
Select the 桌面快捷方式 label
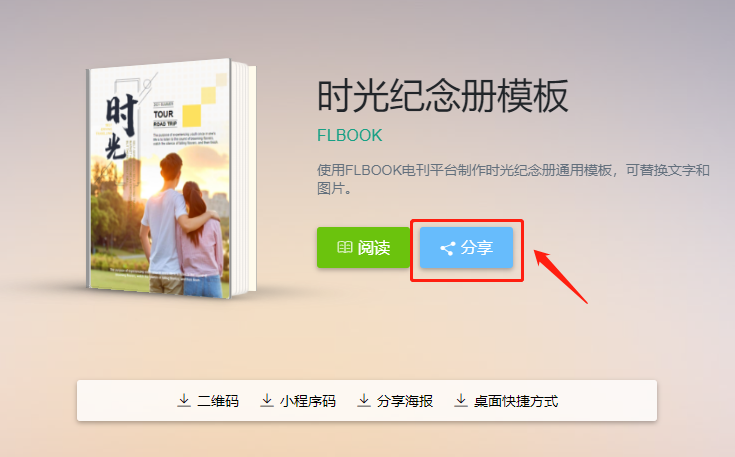coord(516,401)
